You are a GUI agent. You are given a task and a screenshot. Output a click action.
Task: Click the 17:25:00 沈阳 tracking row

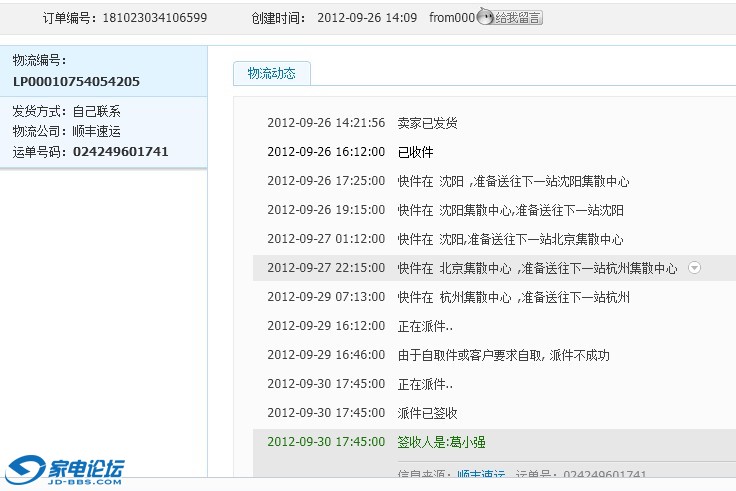point(513,181)
